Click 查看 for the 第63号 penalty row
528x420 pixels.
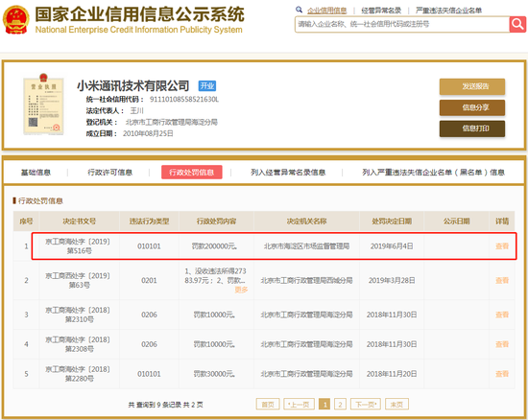click(502, 280)
